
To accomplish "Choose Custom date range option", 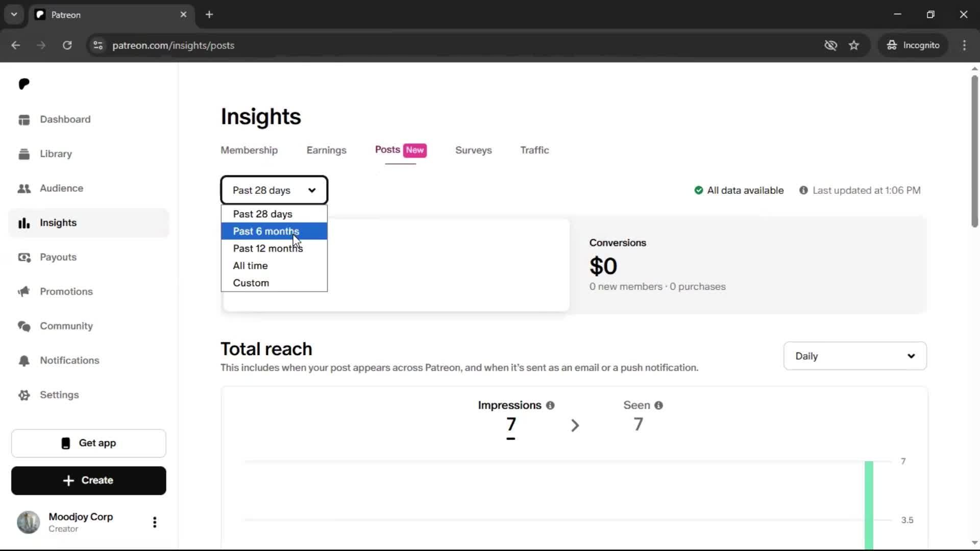I will 274,283.
